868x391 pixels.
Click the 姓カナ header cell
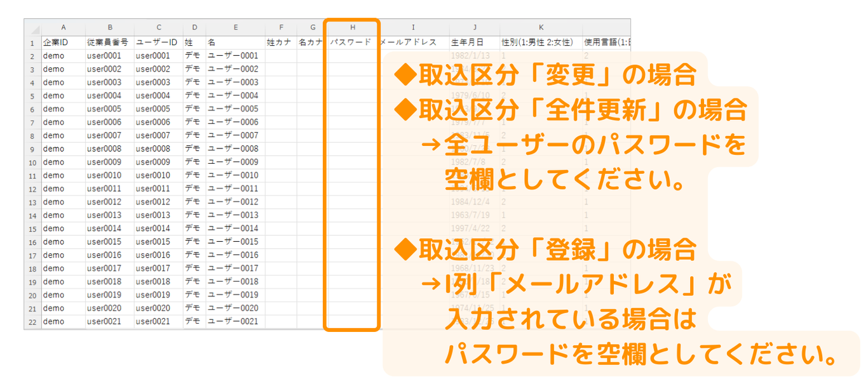coord(280,43)
